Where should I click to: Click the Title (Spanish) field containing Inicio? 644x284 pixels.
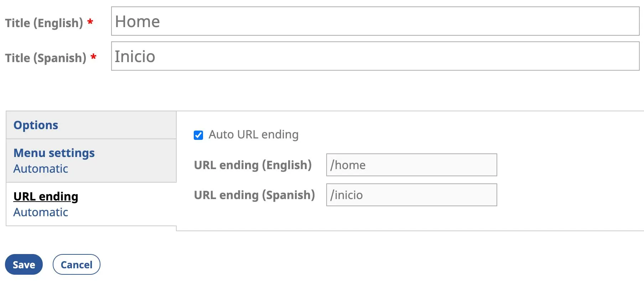coord(375,56)
